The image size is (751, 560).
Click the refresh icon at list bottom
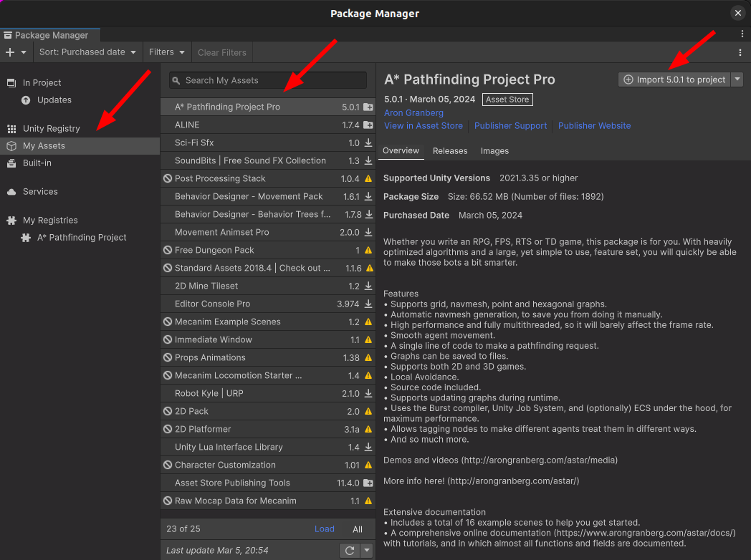(x=350, y=550)
